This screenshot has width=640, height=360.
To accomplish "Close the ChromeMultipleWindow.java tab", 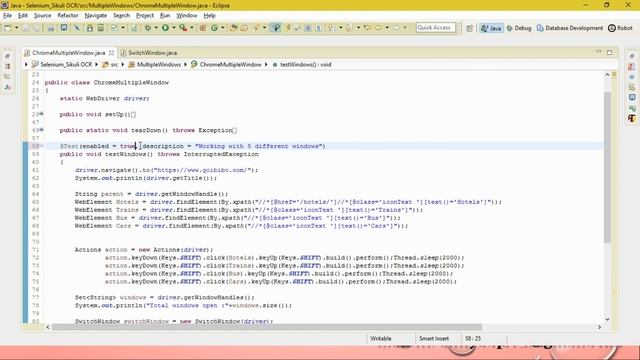I will coord(111,53).
